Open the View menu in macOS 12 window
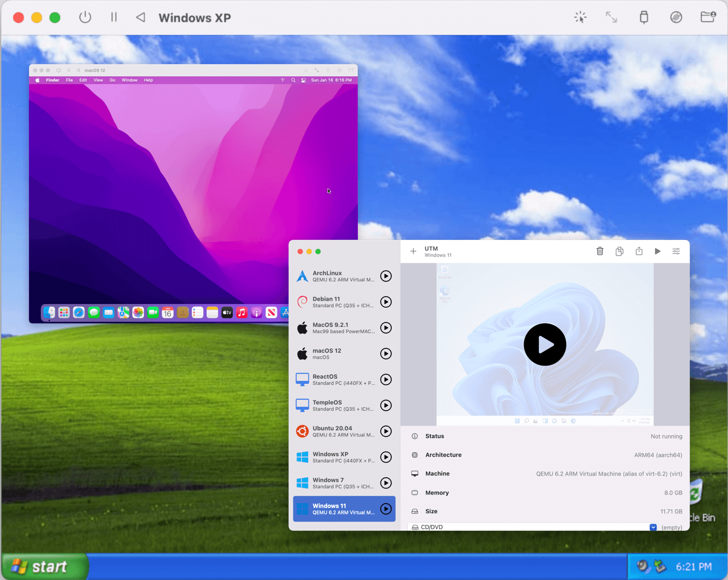 click(x=98, y=80)
